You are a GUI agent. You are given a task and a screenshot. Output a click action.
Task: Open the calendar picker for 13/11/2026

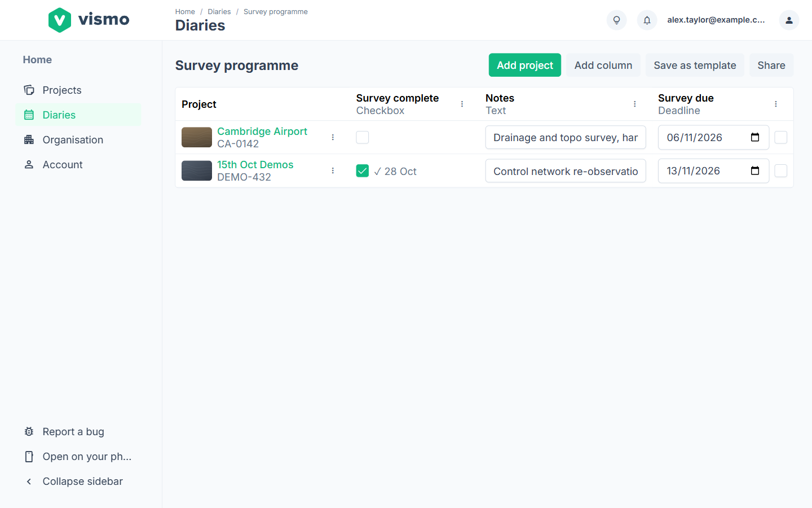(x=755, y=170)
